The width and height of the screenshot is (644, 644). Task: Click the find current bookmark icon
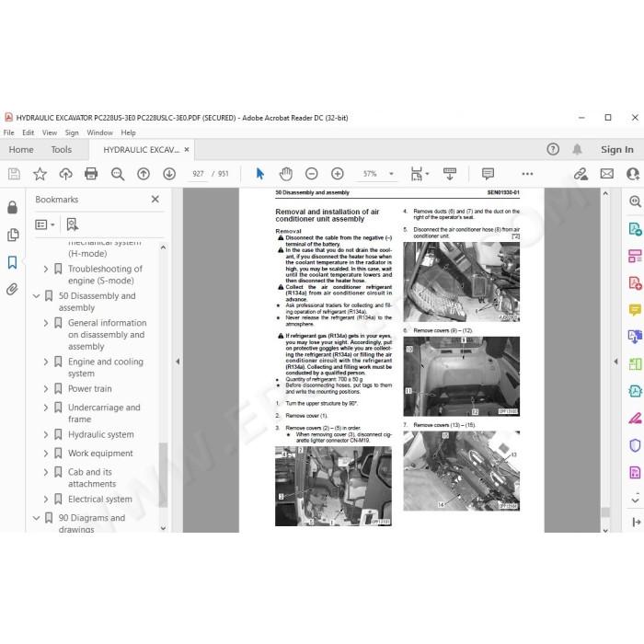(73, 224)
